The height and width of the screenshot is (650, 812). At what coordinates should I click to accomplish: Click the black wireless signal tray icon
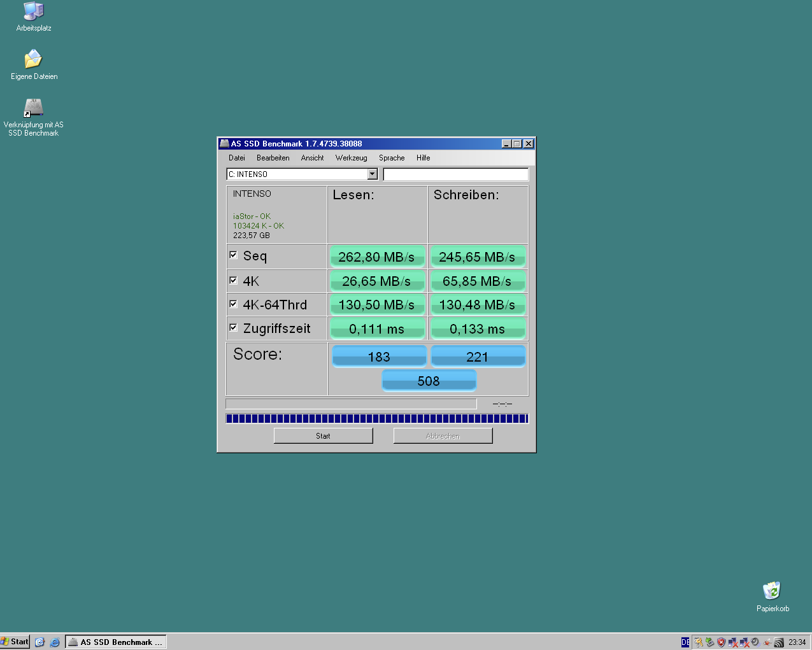pos(778,642)
